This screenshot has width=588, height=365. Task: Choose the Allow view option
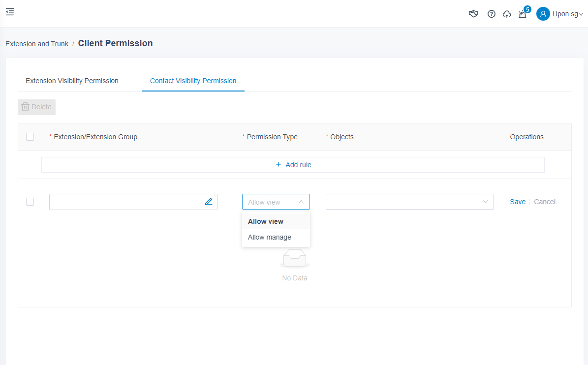(x=266, y=221)
